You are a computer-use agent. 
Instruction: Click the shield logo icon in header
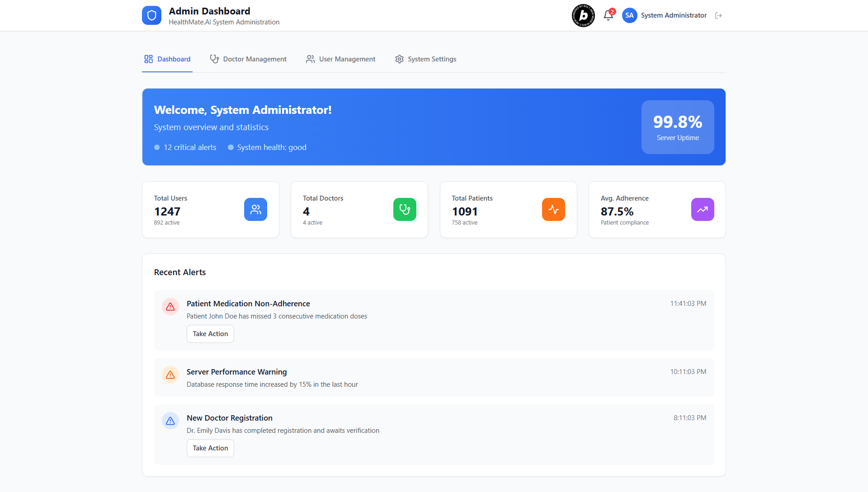click(151, 15)
